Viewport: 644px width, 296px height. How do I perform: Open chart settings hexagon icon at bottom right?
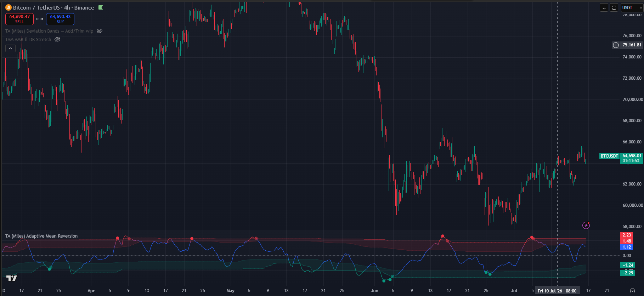tap(633, 291)
